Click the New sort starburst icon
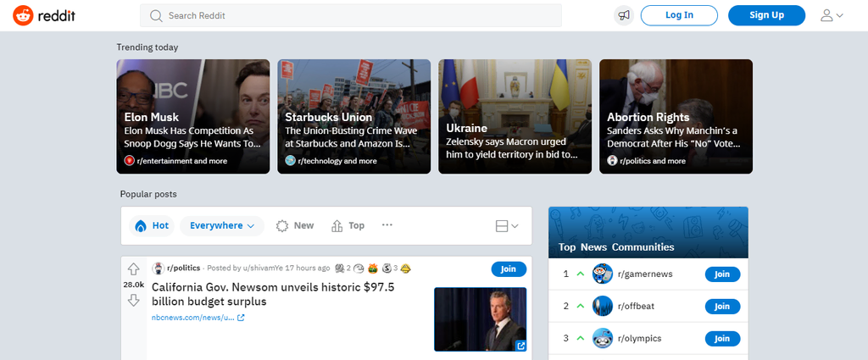The height and width of the screenshot is (360, 868). (x=282, y=225)
